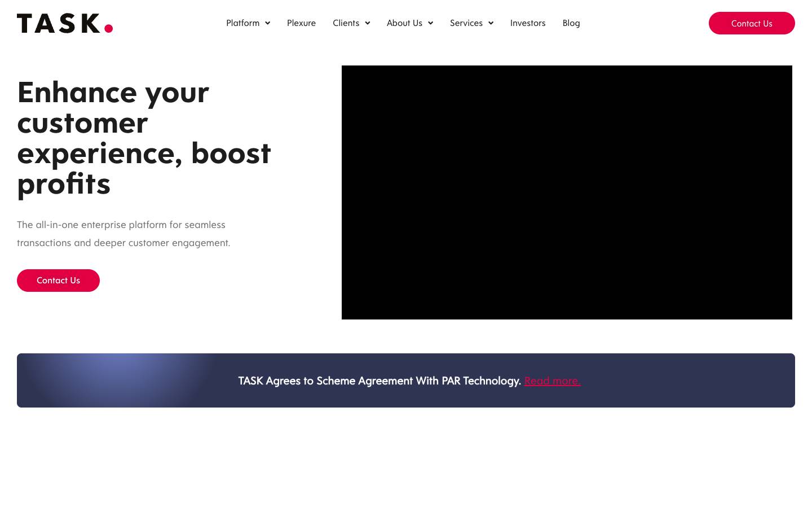The height and width of the screenshot is (508, 812).
Task: Click the Contact Us button in header
Action: click(x=752, y=23)
